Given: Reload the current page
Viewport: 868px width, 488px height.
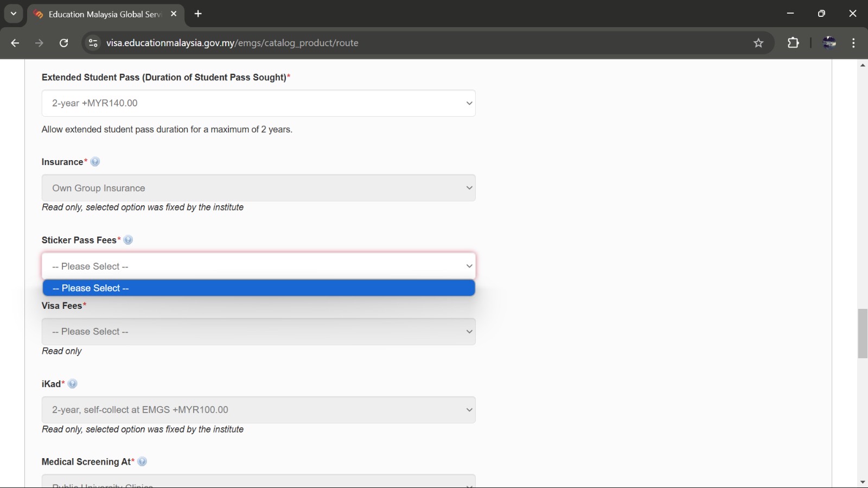Looking at the screenshot, I should click(64, 43).
